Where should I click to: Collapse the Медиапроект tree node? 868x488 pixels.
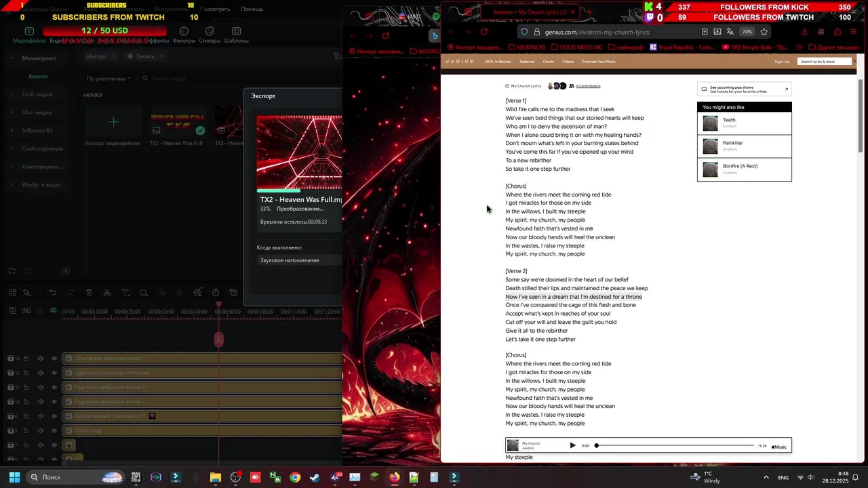click(12, 58)
